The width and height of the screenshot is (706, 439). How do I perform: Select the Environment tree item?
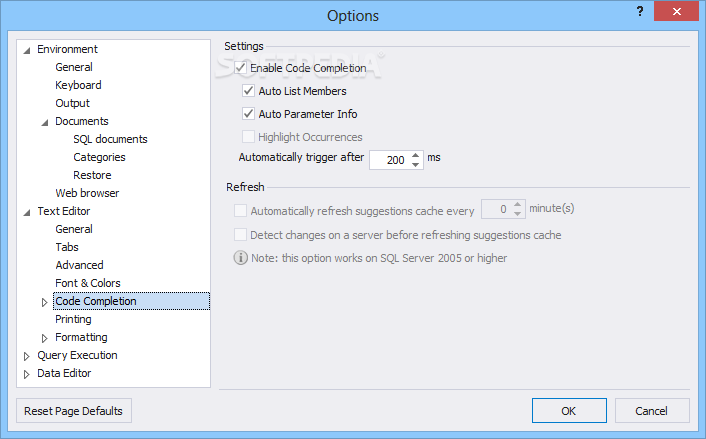pos(68,49)
